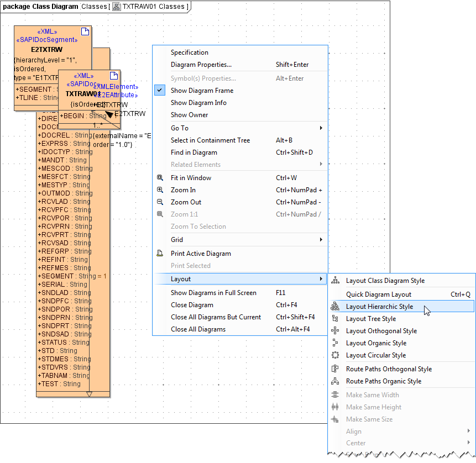Click the Zoom Out magnifier icon
This screenshot has width=476, height=463.
(160, 202)
